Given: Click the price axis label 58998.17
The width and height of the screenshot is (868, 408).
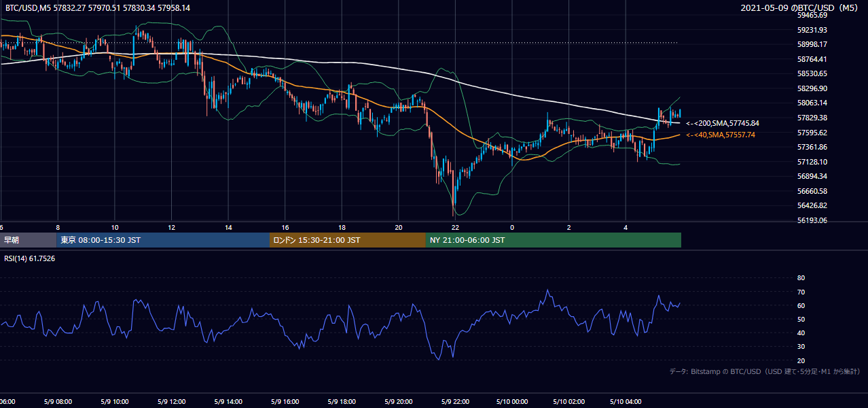Looking at the screenshot, I should click(x=812, y=44).
